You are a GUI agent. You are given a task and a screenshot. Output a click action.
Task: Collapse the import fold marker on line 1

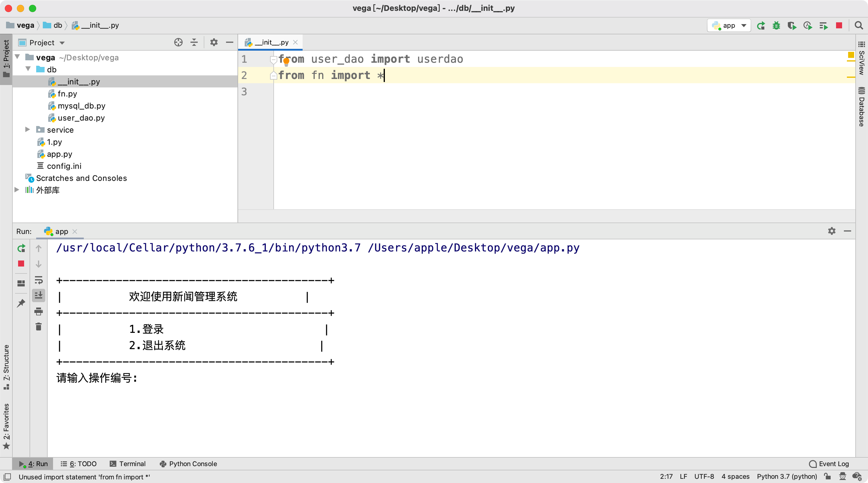273,60
